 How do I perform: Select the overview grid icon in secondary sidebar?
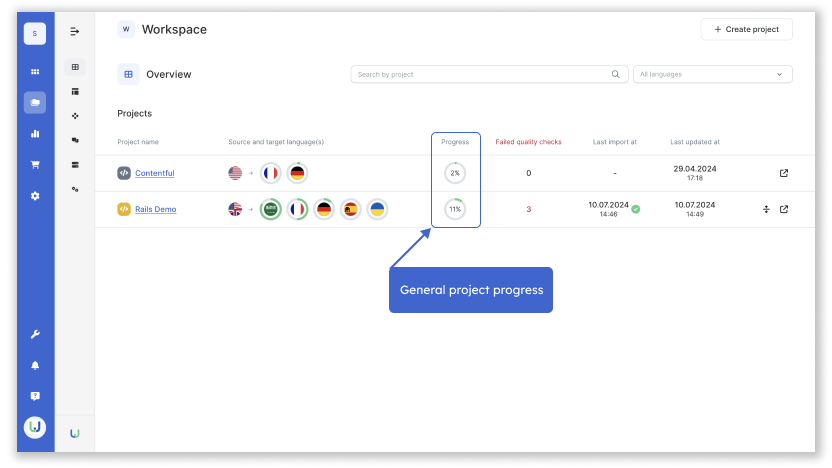click(x=75, y=67)
